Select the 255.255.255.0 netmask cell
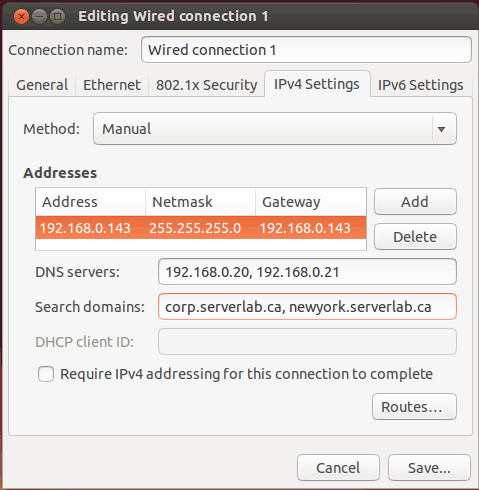This screenshot has width=479, height=490. pyautogui.click(x=195, y=228)
